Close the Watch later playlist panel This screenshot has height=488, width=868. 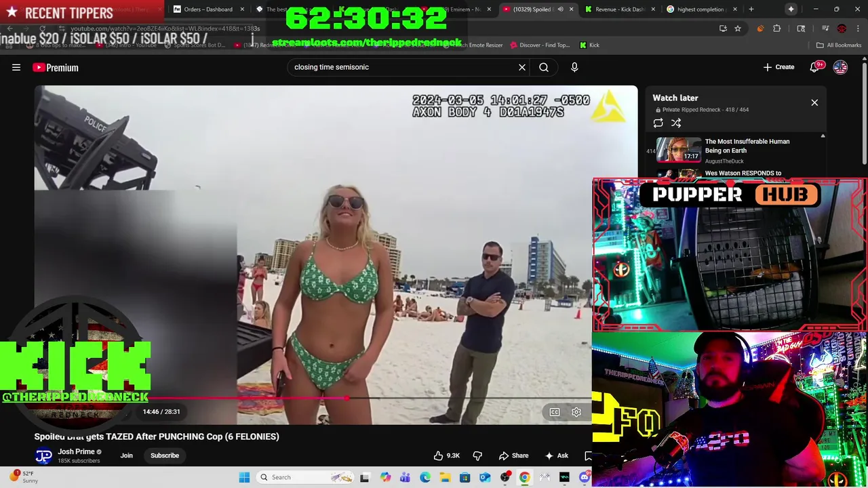pyautogui.click(x=814, y=102)
